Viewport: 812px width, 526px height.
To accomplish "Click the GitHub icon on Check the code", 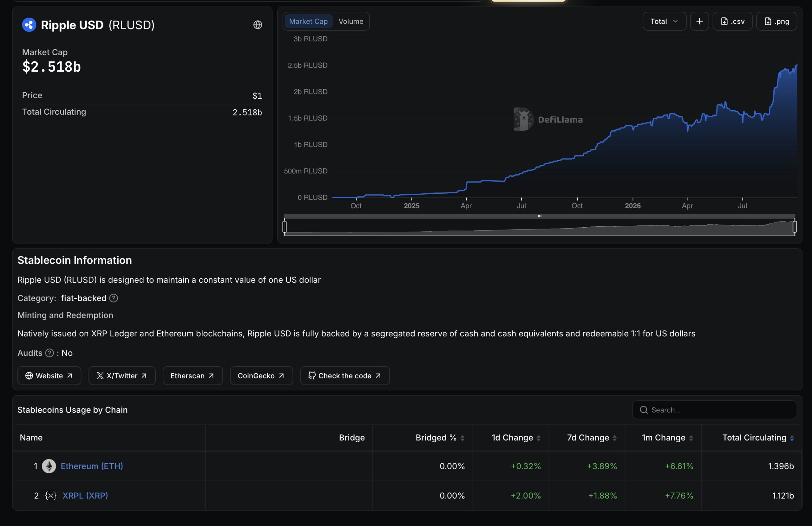I will point(312,376).
